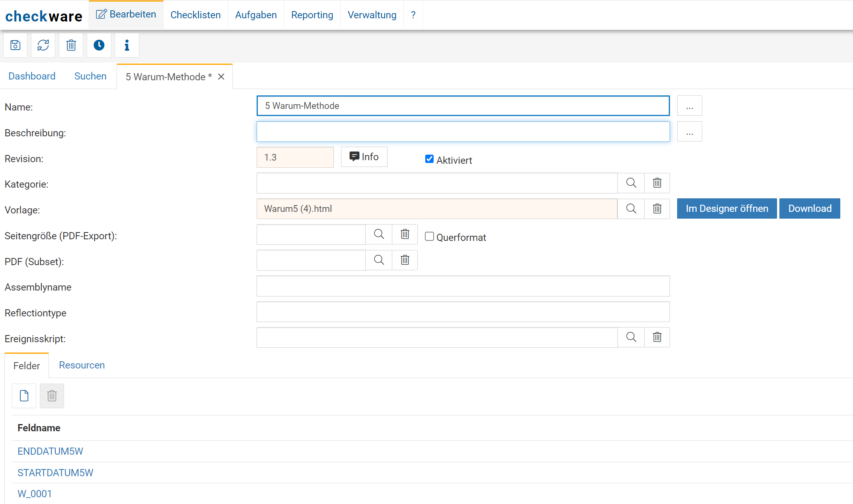This screenshot has width=853, height=504.
Task: Close the 5 Warum-Methode tab
Action: tap(221, 77)
